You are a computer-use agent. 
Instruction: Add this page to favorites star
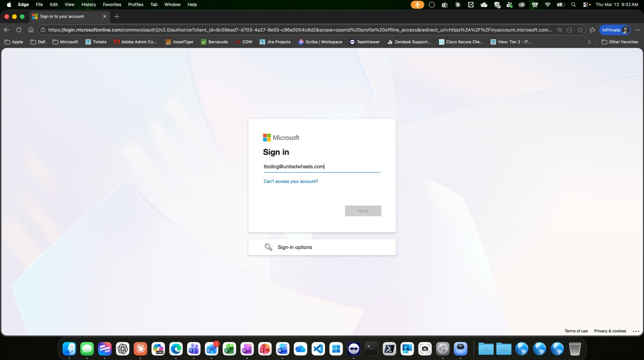580,30
